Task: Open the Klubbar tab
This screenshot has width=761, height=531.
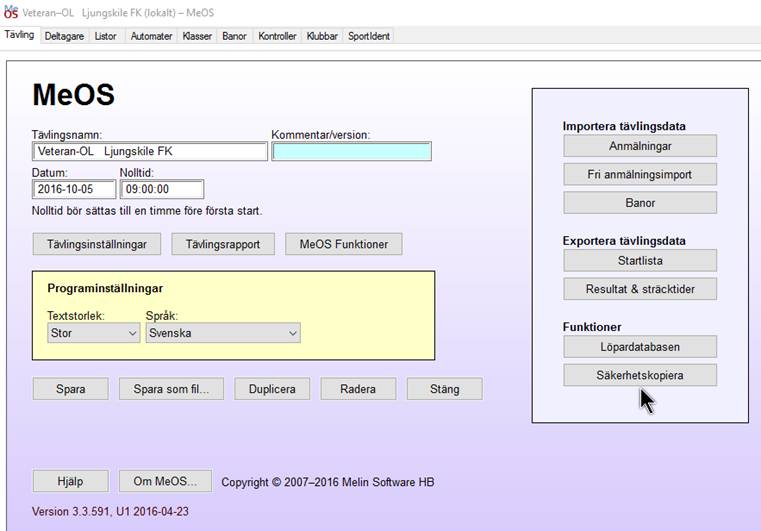Action: click(322, 36)
